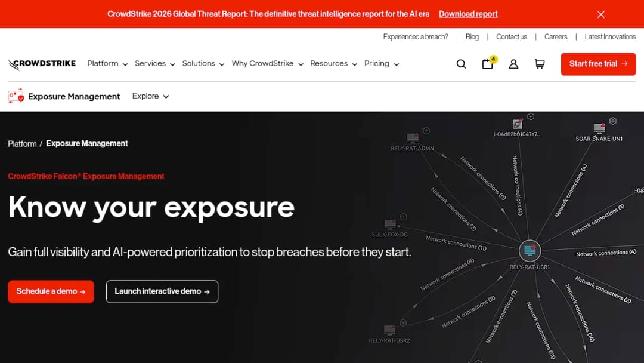Expand plus icon beside SULK-FOX-DC node
This screenshot has width=644, height=363.
(404, 217)
